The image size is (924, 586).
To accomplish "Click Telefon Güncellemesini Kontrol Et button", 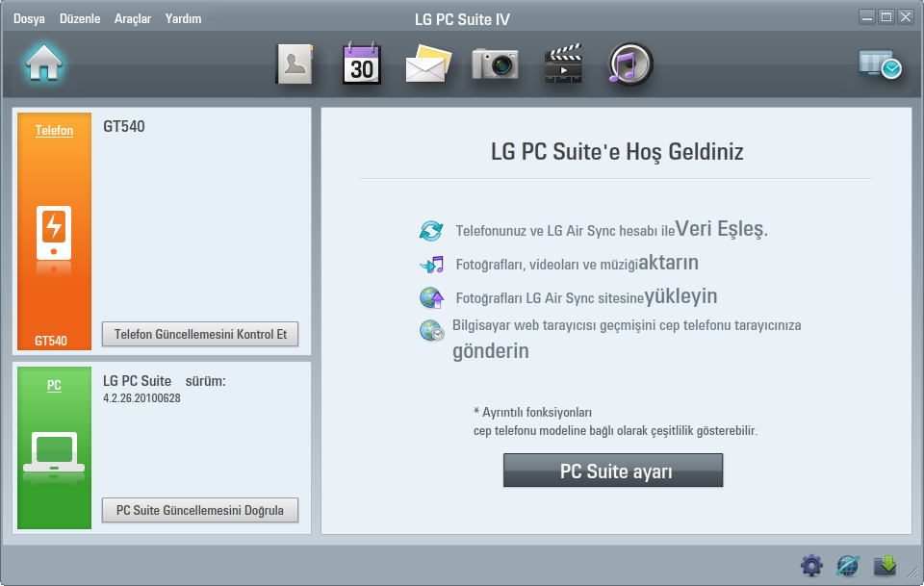I will click(x=200, y=334).
